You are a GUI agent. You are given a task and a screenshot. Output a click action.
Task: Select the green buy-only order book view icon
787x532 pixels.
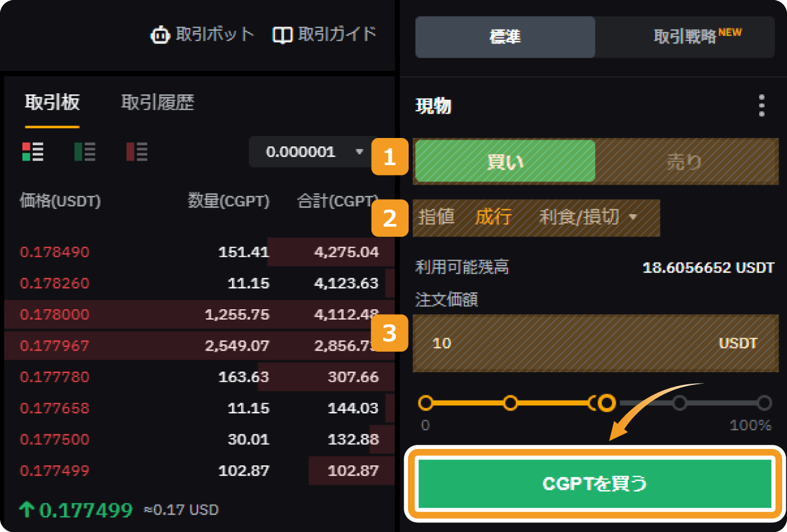point(85,151)
